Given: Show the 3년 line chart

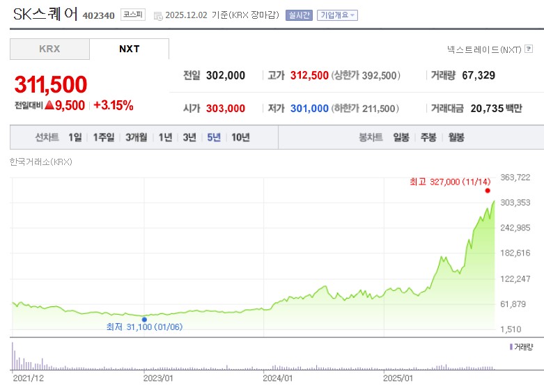Looking at the screenshot, I should pyautogui.click(x=189, y=137).
